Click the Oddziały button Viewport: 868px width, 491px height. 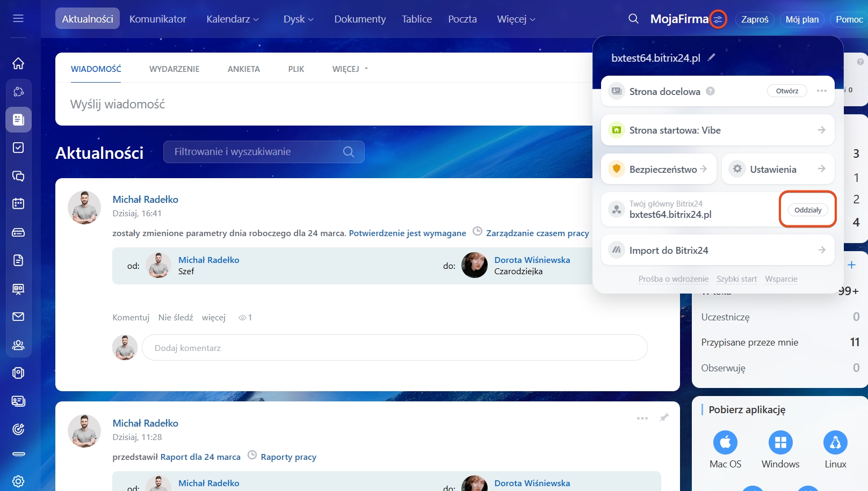807,210
